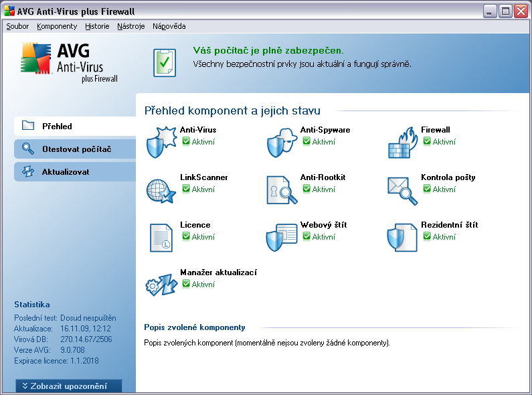This screenshot has height=395, width=532.
Task: Click the green check under Anti-Rootkit
Action: (306, 188)
